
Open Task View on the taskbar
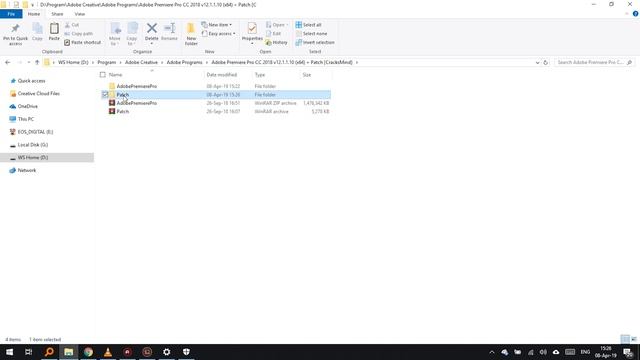click(29, 352)
